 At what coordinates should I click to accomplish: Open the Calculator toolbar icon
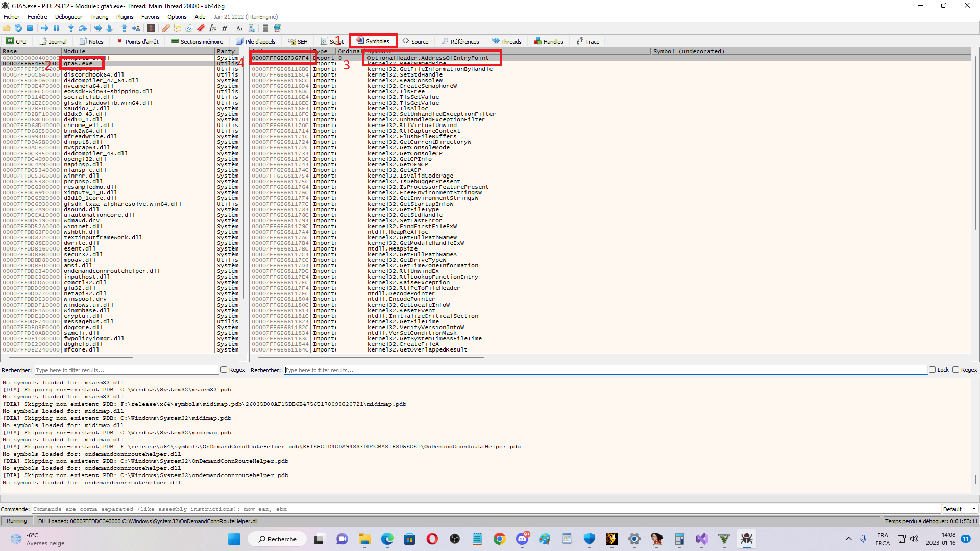(265, 28)
